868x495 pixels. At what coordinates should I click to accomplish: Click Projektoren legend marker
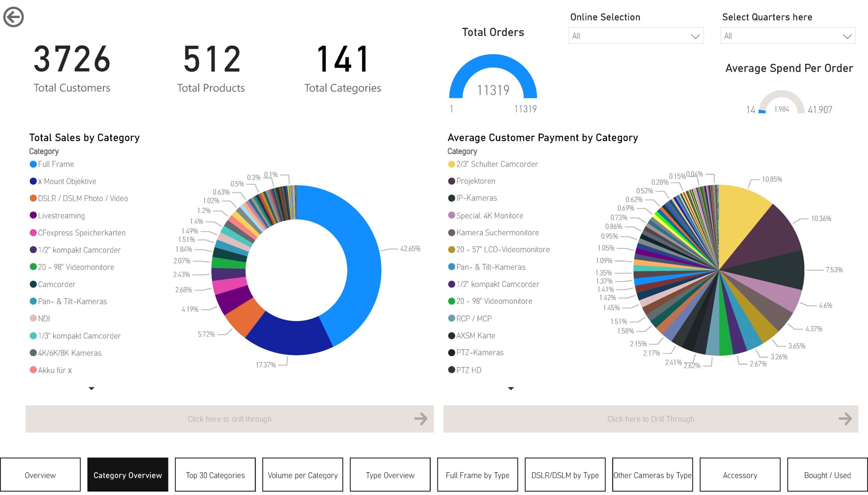point(452,181)
